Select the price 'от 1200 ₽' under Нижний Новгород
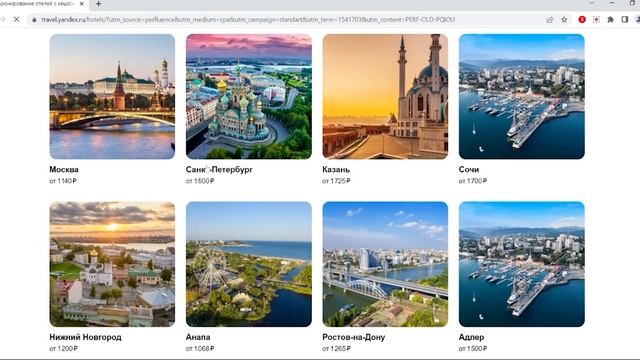This screenshot has width=640, height=360. tap(63, 349)
